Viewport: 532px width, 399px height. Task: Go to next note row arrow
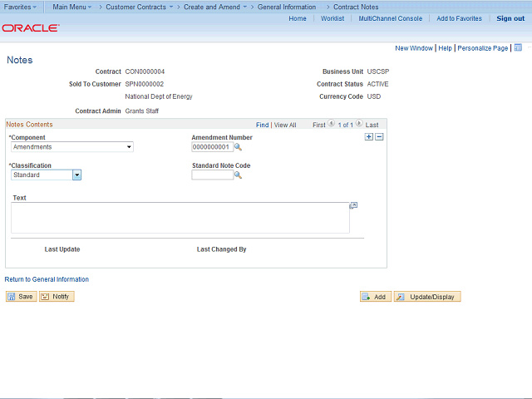(x=359, y=123)
